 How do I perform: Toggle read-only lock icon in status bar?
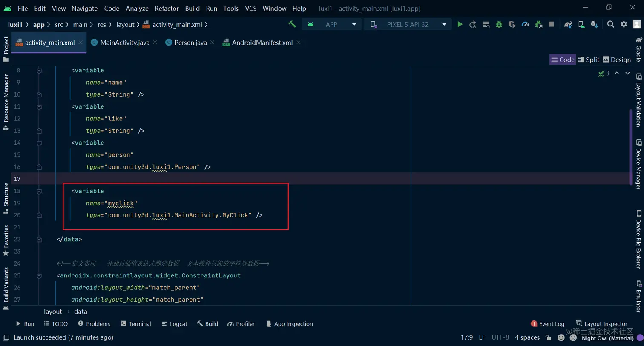tap(549, 337)
